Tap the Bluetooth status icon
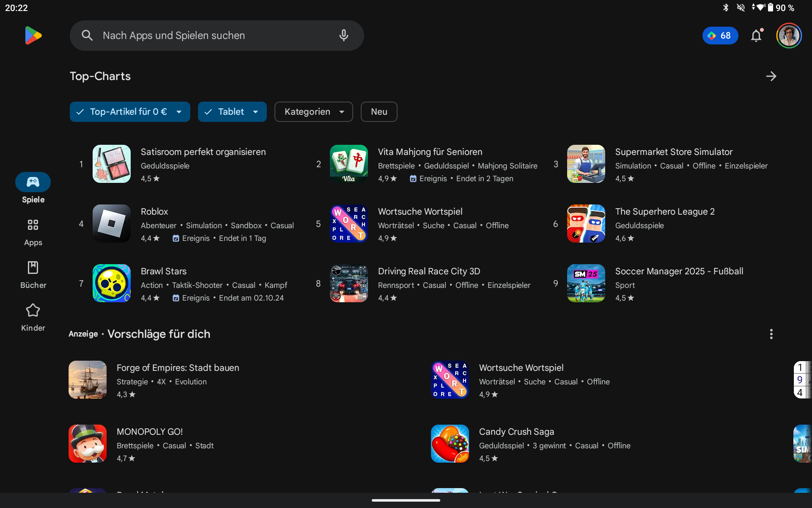 click(726, 8)
